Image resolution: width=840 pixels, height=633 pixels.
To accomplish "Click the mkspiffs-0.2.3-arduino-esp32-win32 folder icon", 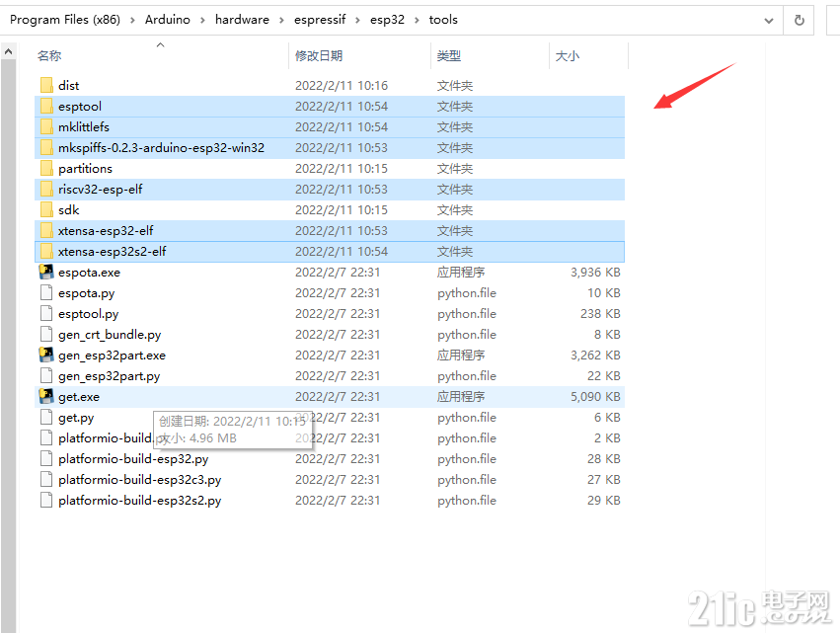I will 46,147.
